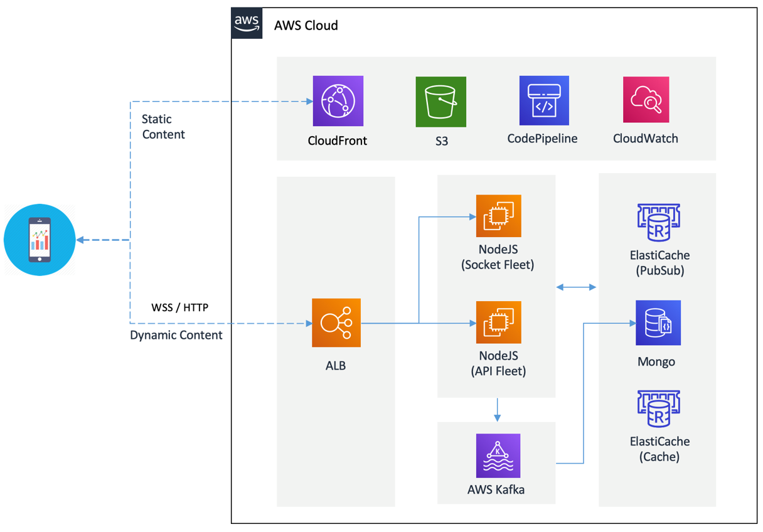Click the pink CloudWatch icon
Screen dimensions: 763x532
click(646, 100)
